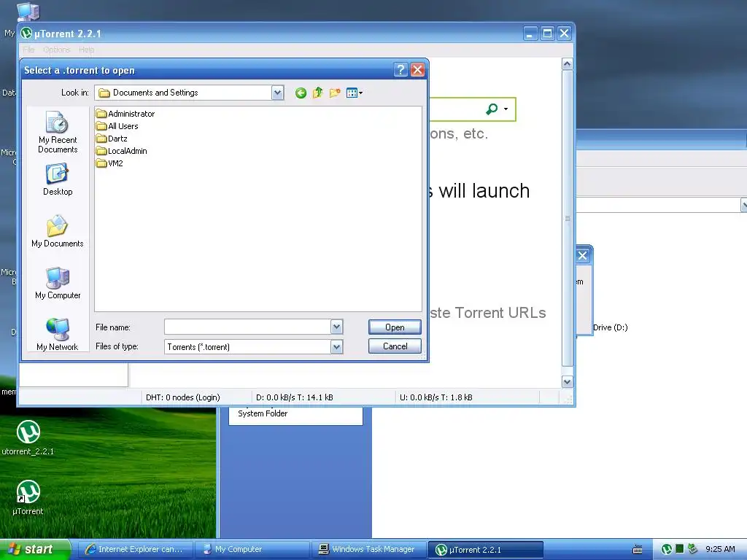
Task: Go up one folder level
Action: pyautogui.click(x=318, y=93)
